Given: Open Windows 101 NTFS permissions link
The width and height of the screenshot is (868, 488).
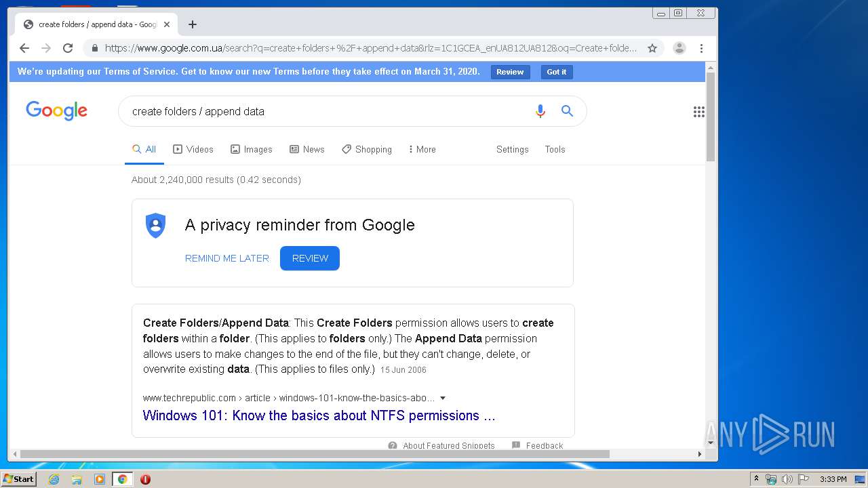Looking at the screenshot, I should [x=319, y=415].
